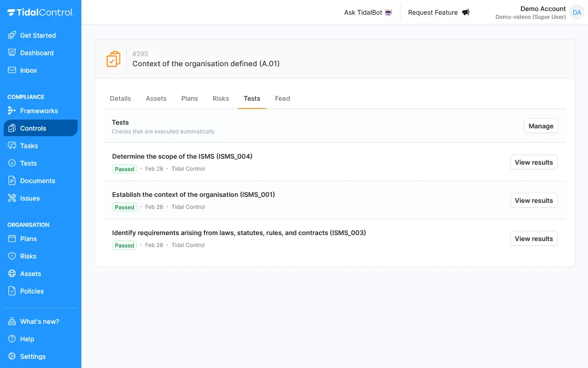Click Checks that are executed automatically text

pyautogui.click(x=163, y=132)
